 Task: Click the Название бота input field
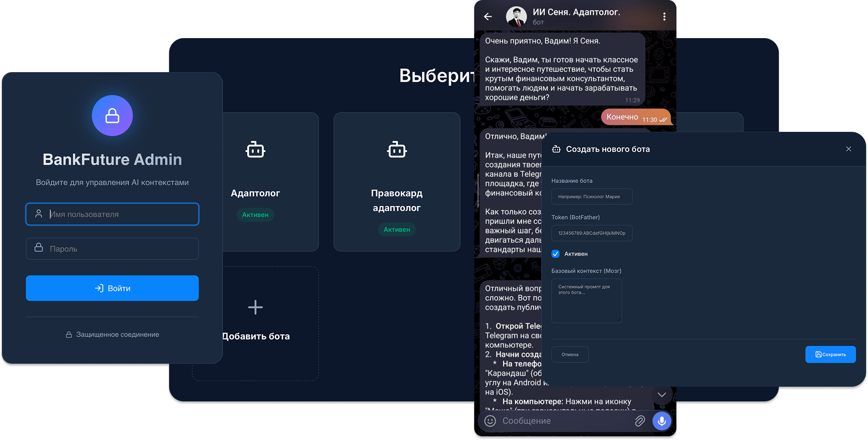point(592,197)
